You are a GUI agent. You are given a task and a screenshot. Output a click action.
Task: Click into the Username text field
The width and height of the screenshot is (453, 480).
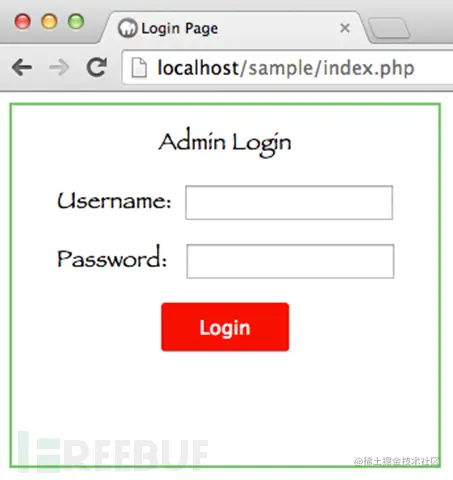(289, 203)
